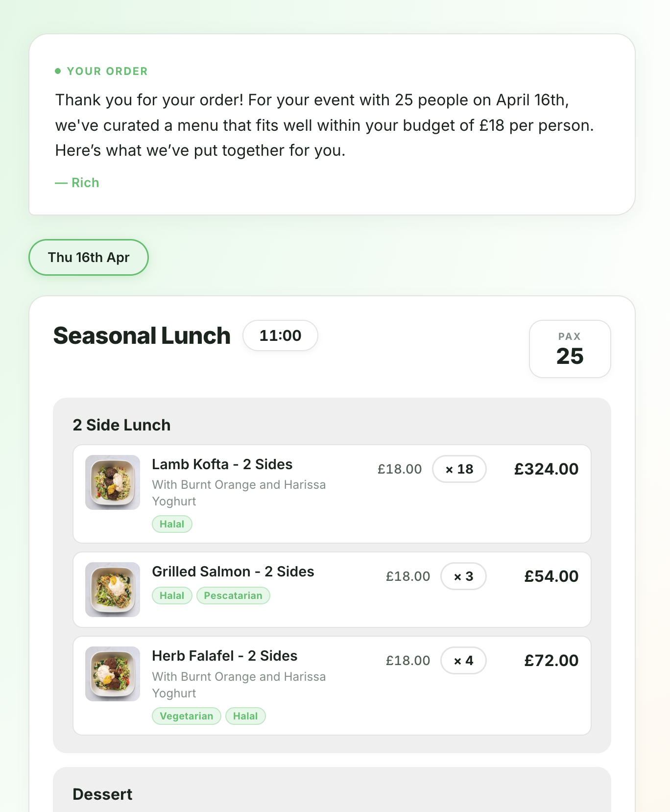The height and width of the screenshot is (812, 670).
Task: Click the Herb Falafel quantity × 4 pill
Action: pyautogui.click(x=463, y=661)
